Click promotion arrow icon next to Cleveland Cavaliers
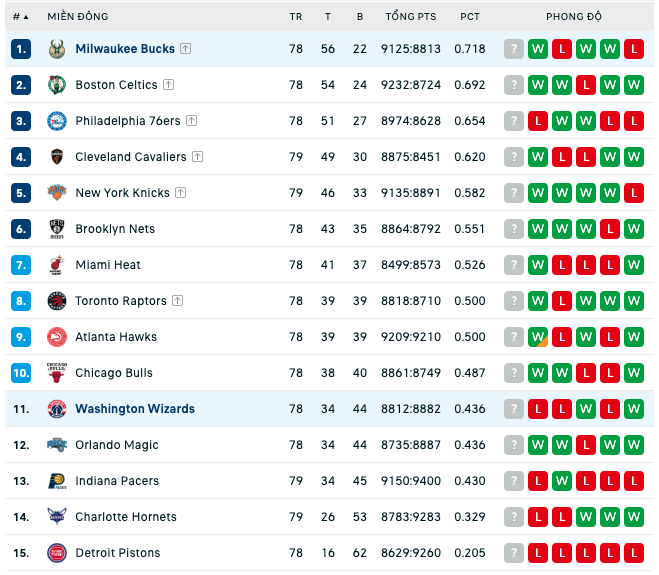 pyautogui.click(x=198, y=157)
